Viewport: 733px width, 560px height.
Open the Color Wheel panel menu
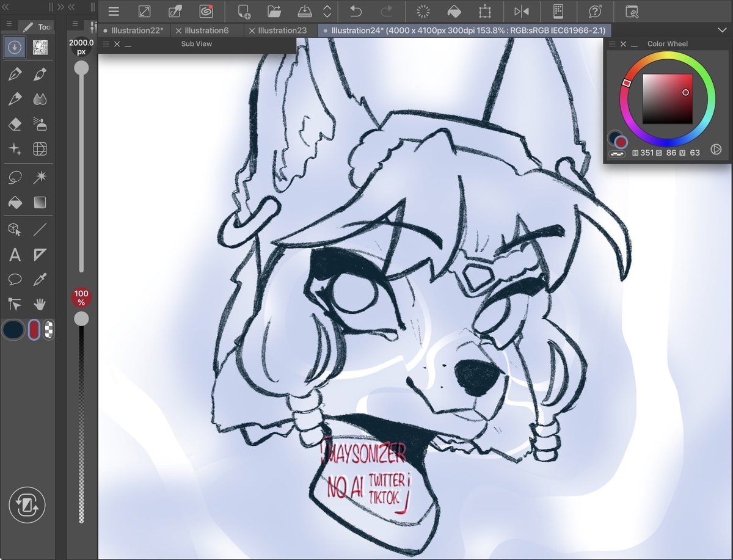pos(612,44)
